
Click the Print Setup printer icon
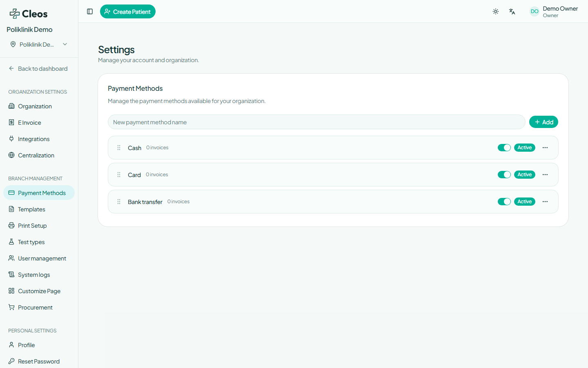[x=11, y=226]
